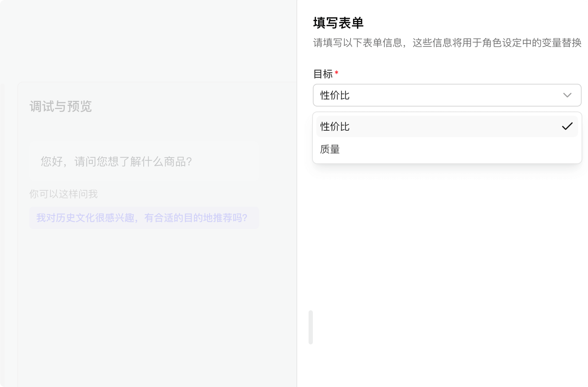Click the greeting message 您好，请问您想了解什么商品
The image size is (588, 387).
[x=116, y=162]
